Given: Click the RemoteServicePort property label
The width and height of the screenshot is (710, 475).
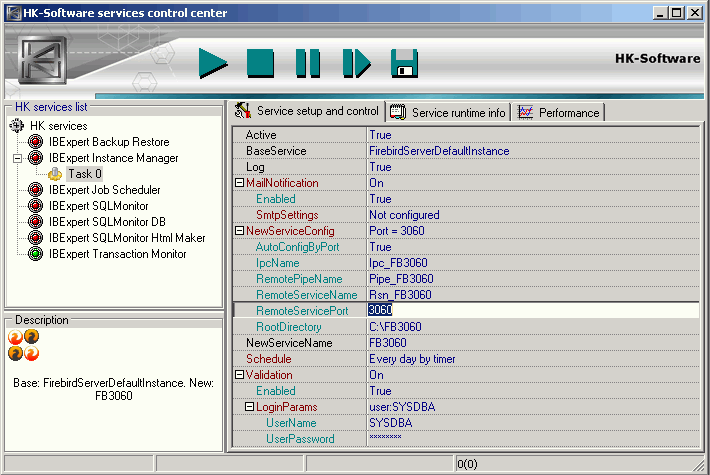Looking at the screenshot, I should (x=302, y=311).
